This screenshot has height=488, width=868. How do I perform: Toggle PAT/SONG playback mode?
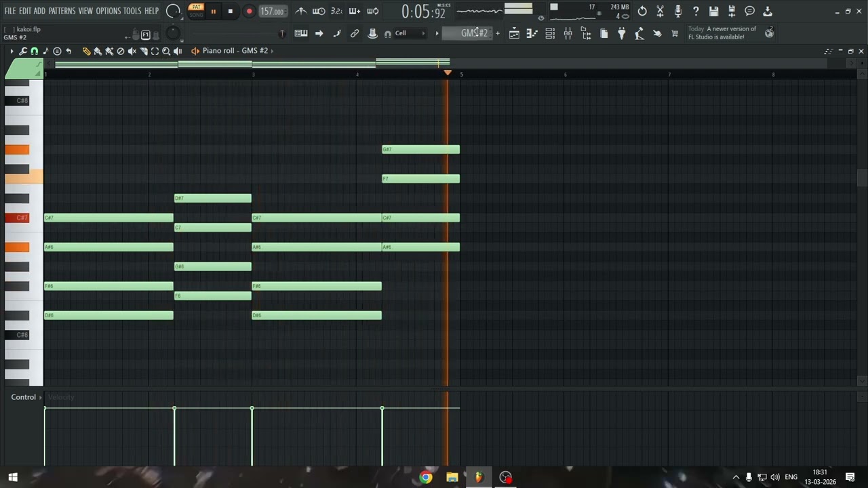pos(196,11)
